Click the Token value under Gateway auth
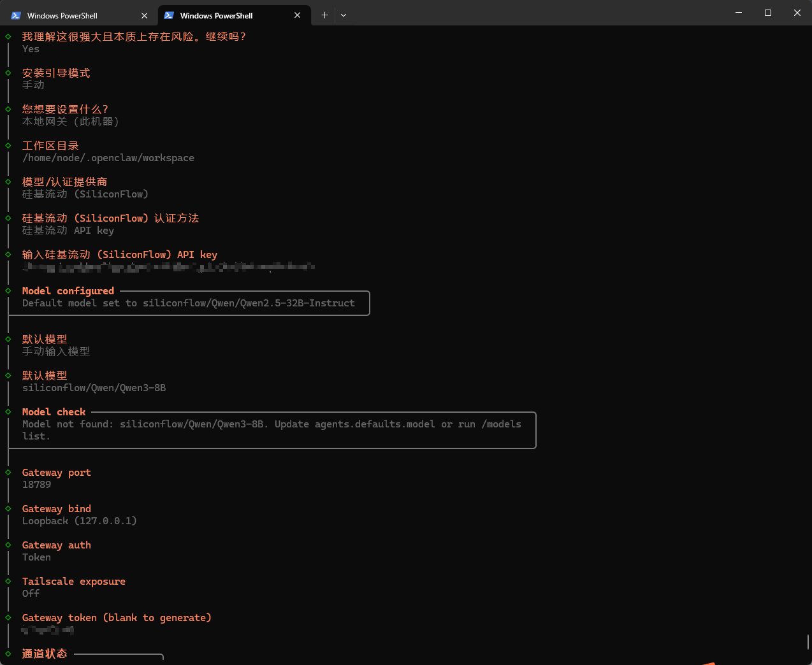 click(x=36, y=557)
